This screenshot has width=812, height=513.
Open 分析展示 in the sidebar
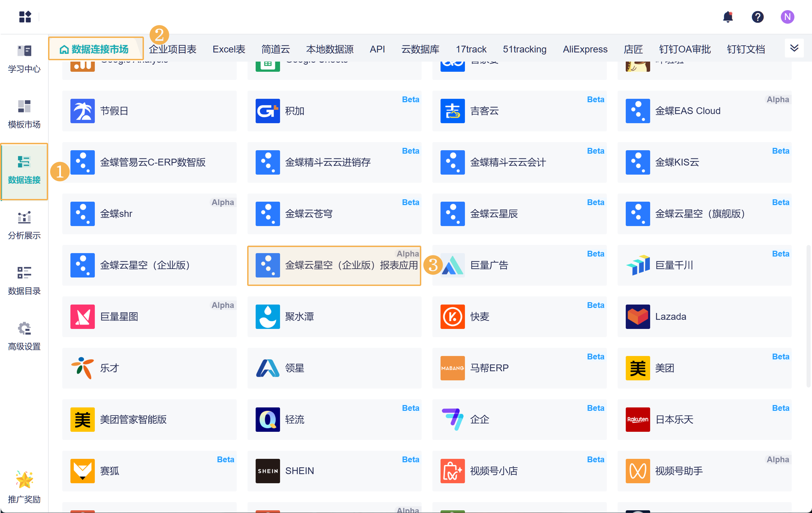24,225
